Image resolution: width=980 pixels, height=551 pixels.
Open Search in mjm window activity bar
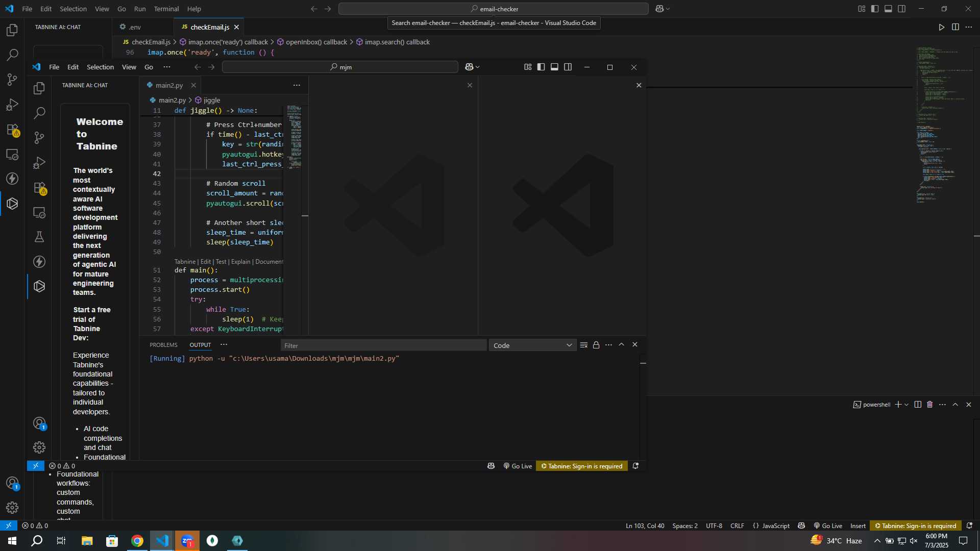click(39, 113)
